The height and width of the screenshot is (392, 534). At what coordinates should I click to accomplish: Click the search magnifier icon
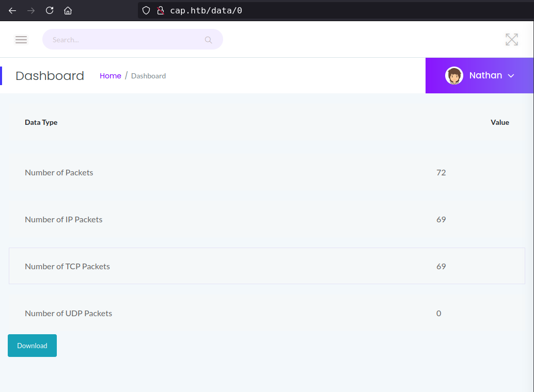coord(209,40)
